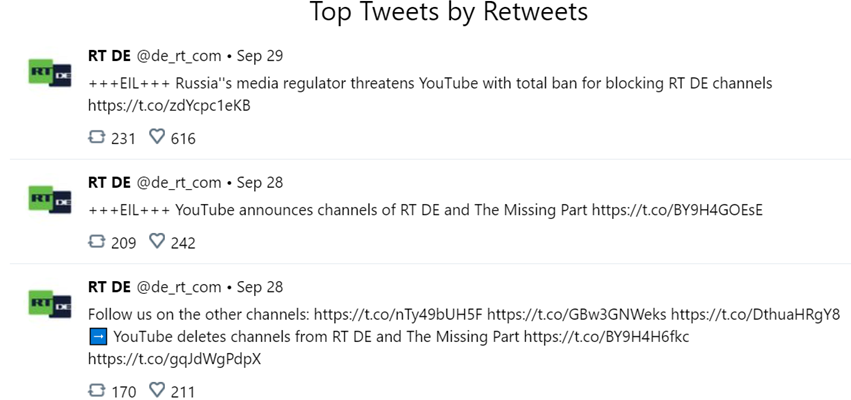The height and width of the screenshot is (400, 851).
Task: Click the RT DE avatar on Sep 29 tweet
Action: coord(49,73)
